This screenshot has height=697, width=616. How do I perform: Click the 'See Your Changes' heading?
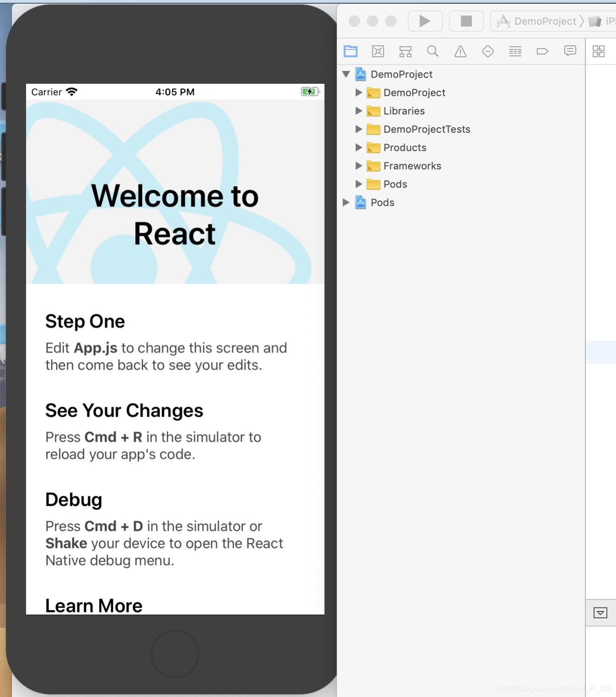(124, 411)
